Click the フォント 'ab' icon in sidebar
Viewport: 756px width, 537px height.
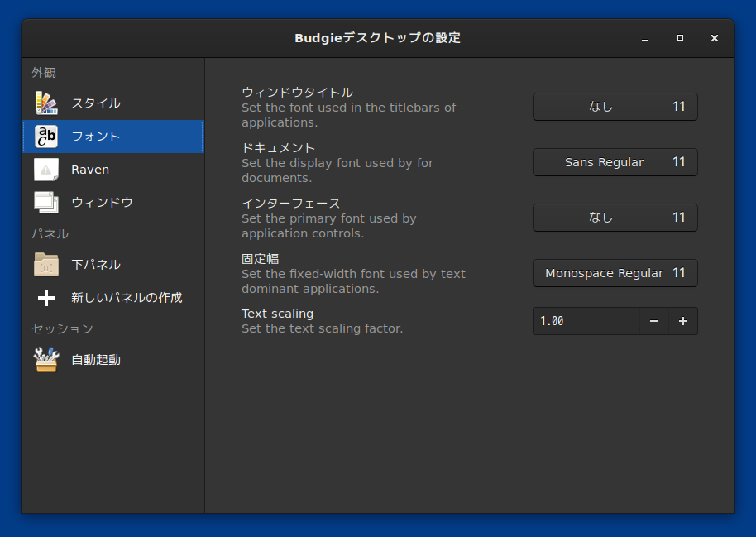(46, 137)
